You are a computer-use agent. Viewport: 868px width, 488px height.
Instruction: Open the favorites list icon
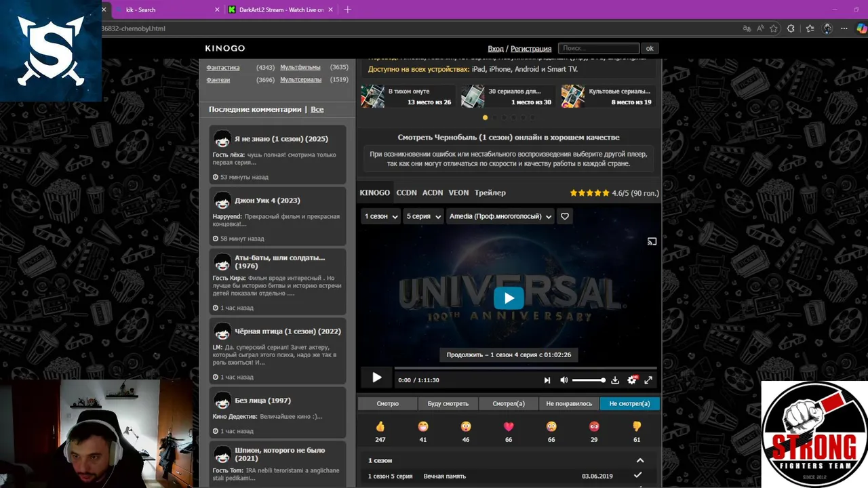pos(810,28)
